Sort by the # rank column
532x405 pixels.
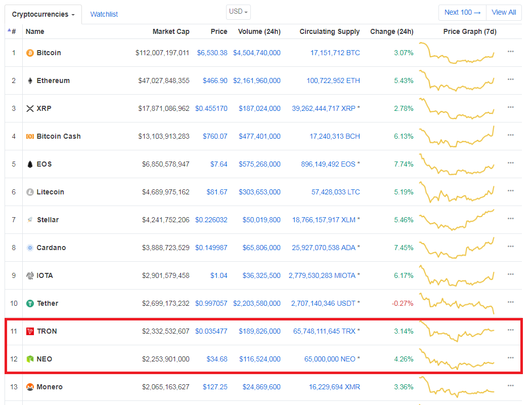click(x=12, y=31)
